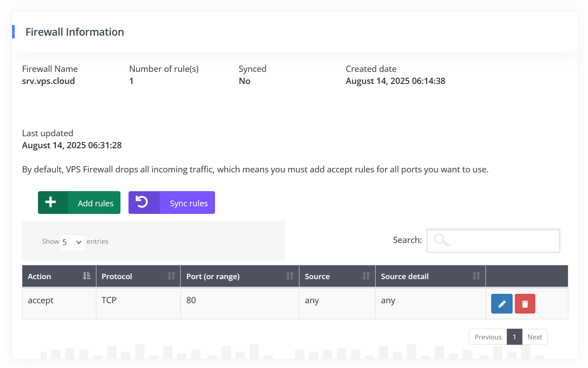Click last updated August 14, 2025 06:31:28
588x368 pixels.
click(72, 145)
